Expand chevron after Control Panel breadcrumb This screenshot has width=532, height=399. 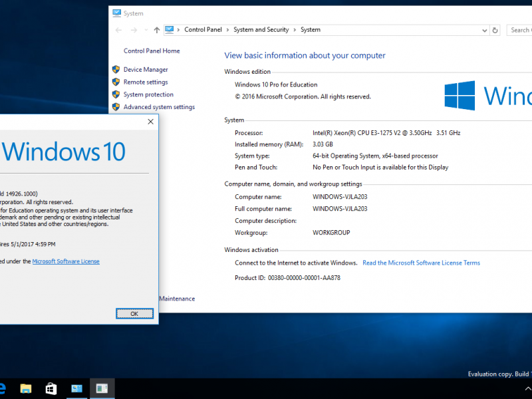(227, 30)
